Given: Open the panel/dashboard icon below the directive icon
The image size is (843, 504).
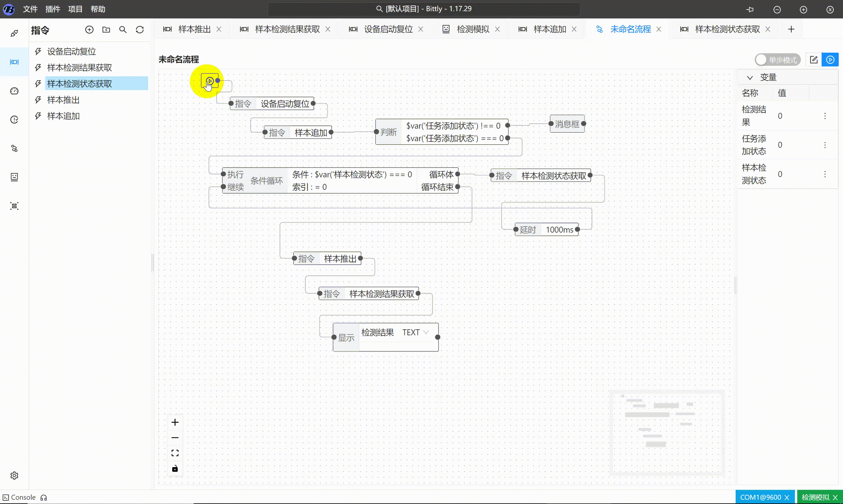Looking at the screenshot, I should click(x=14, y=91).
